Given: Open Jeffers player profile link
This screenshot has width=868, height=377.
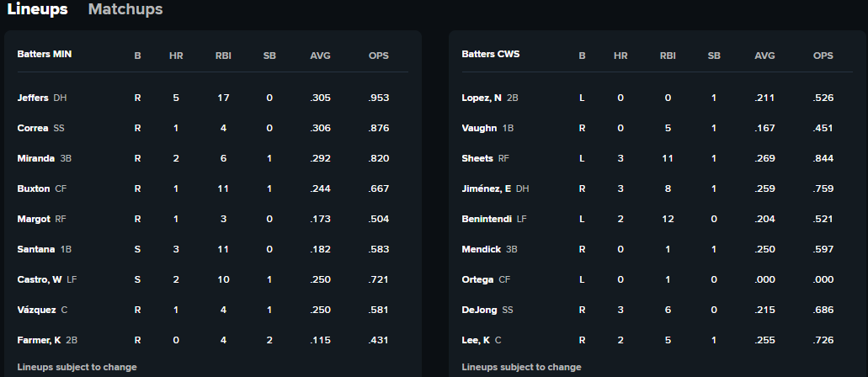Looking at the screenshot, I should tap(33, 98).
